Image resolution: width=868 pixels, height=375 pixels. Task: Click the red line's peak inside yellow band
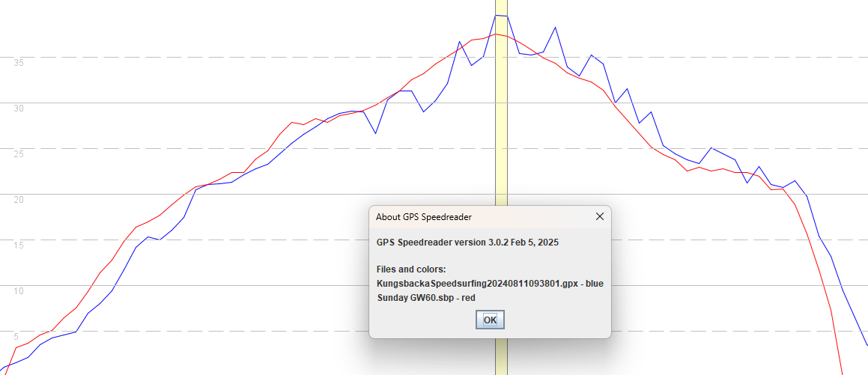click(497, 34)
